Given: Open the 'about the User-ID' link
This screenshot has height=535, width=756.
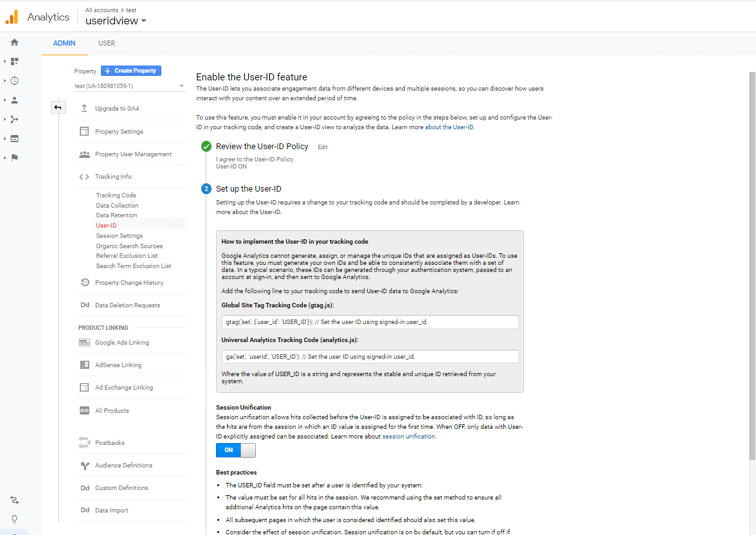Looking at the screenshot, I should click(449, 127).
